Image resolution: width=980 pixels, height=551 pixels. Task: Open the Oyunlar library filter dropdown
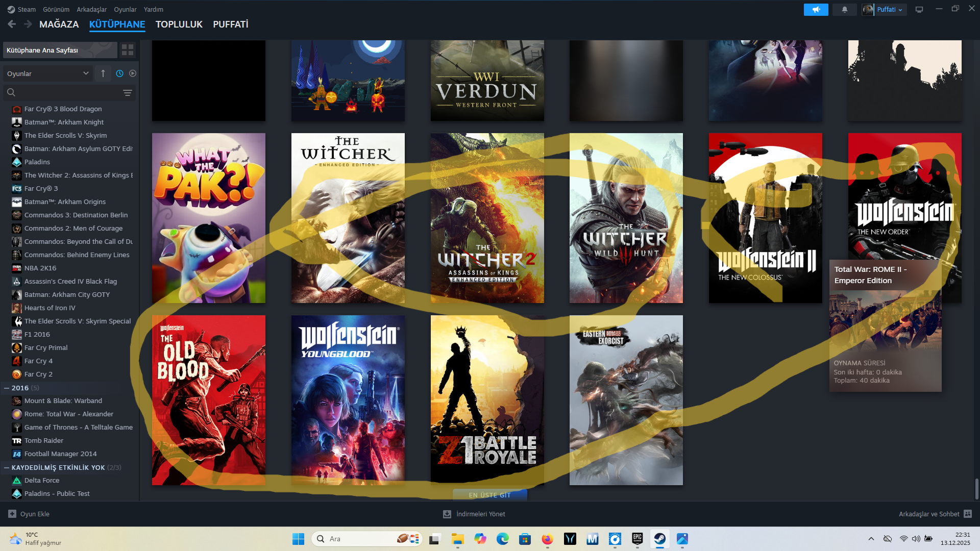[x=47, y=73]
